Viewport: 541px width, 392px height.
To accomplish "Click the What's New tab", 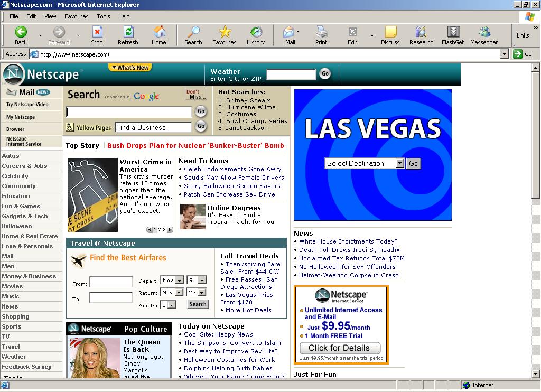I will pos(130,68).
